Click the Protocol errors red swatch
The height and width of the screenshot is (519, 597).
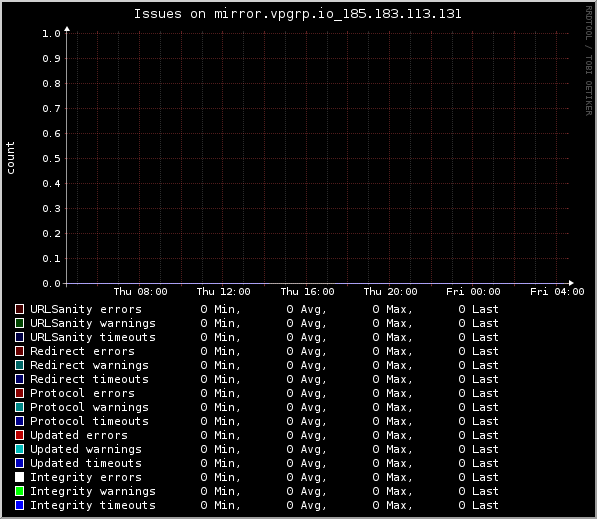coord(19,393)
